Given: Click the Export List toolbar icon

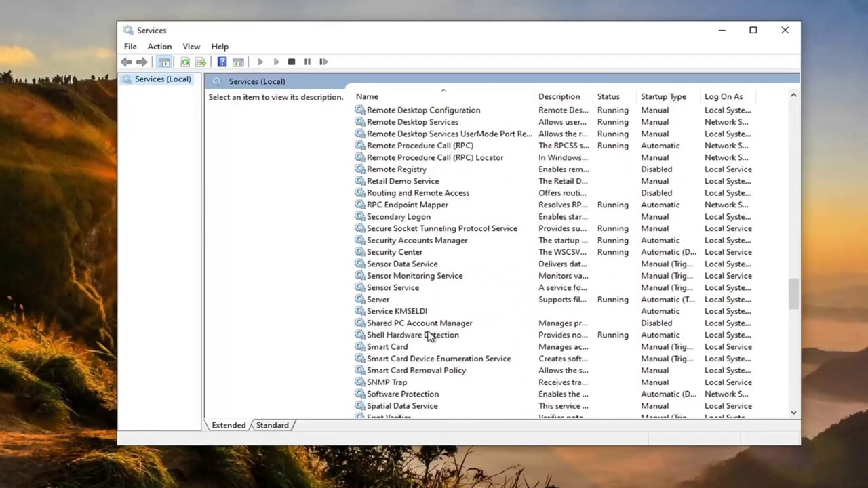Looking at the screenshot, I should click(x=201, y=62).
